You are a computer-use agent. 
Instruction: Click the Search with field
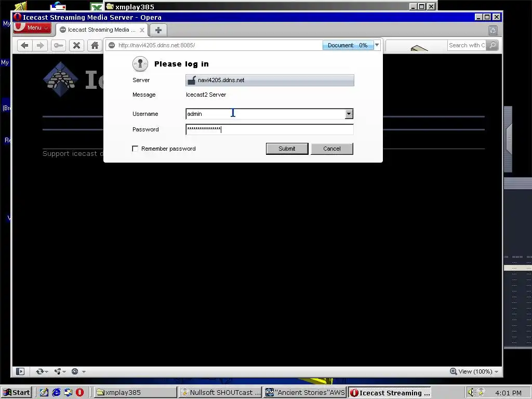click(x=467, y=45)
